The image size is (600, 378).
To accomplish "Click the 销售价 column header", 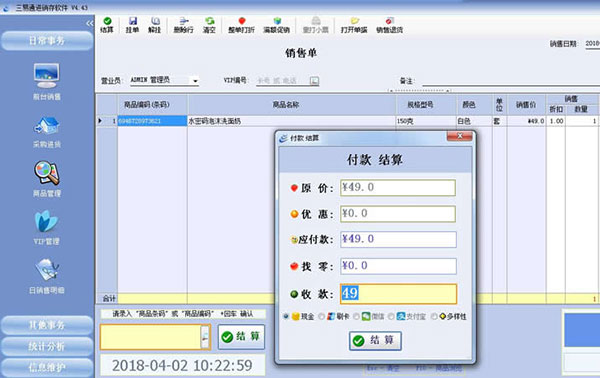I will click(526, 105).
